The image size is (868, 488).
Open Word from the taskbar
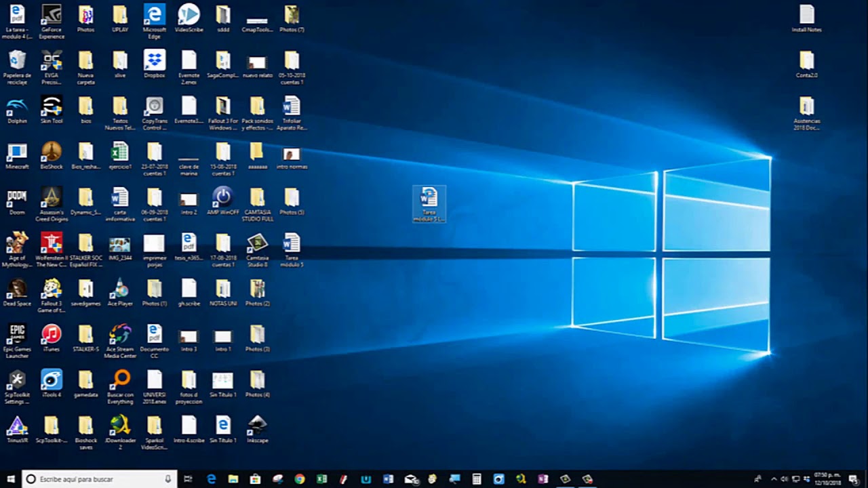tap(388, 479)
